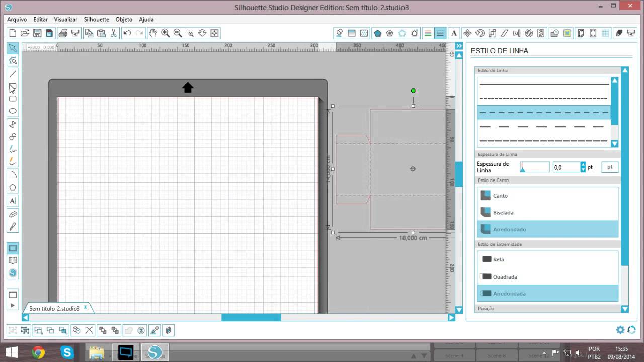Open Windows Start button
644x362 pixels.
click(11, 352)
